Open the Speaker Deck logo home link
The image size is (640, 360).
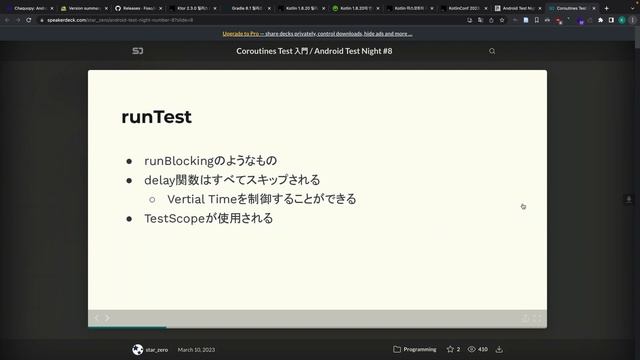click(138, 51)
